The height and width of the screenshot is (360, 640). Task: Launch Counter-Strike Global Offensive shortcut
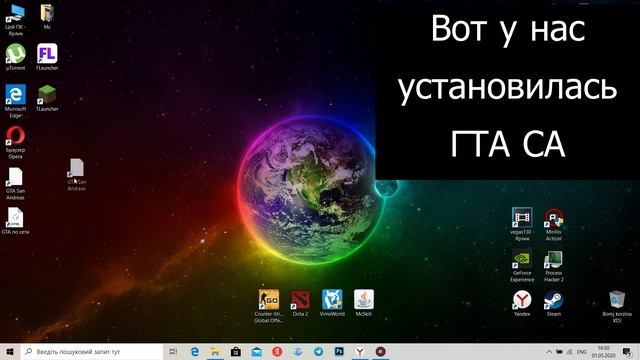[268, 306]
